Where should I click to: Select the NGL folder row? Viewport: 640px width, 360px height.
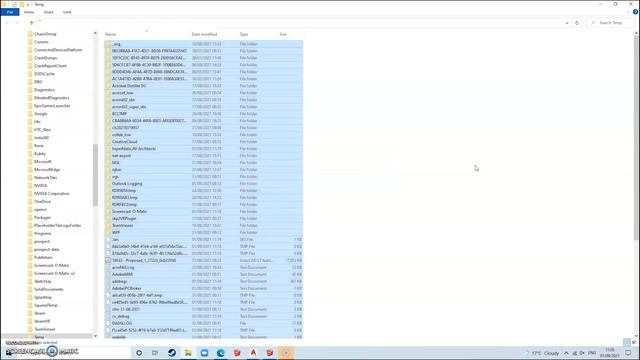pyautogui.click(x=203, y=162)
